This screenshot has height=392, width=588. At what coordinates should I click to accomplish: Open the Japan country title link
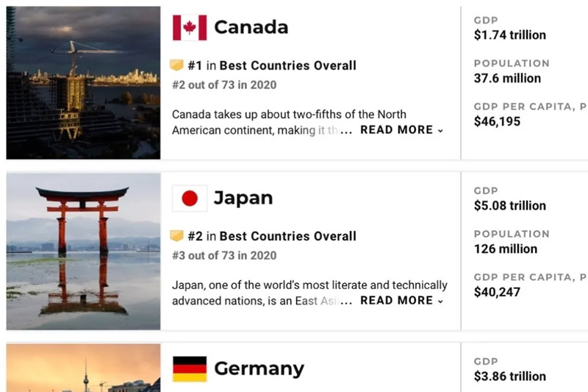pyautogui.click(x=243, y=198)
